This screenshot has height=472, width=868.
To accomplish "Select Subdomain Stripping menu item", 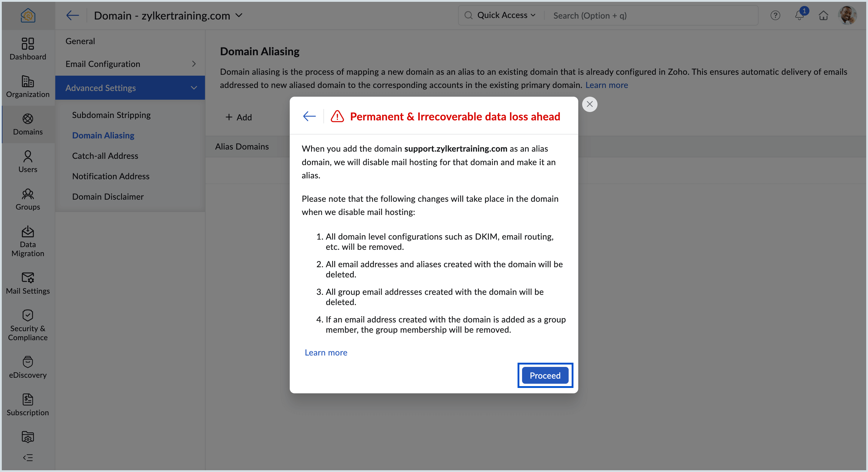I will pos(111,115).
